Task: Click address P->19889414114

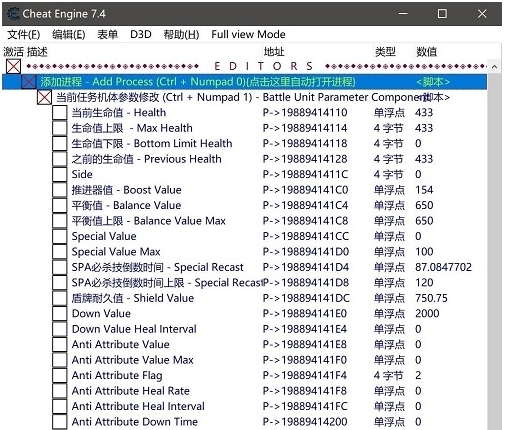Action: click(305, 128)
